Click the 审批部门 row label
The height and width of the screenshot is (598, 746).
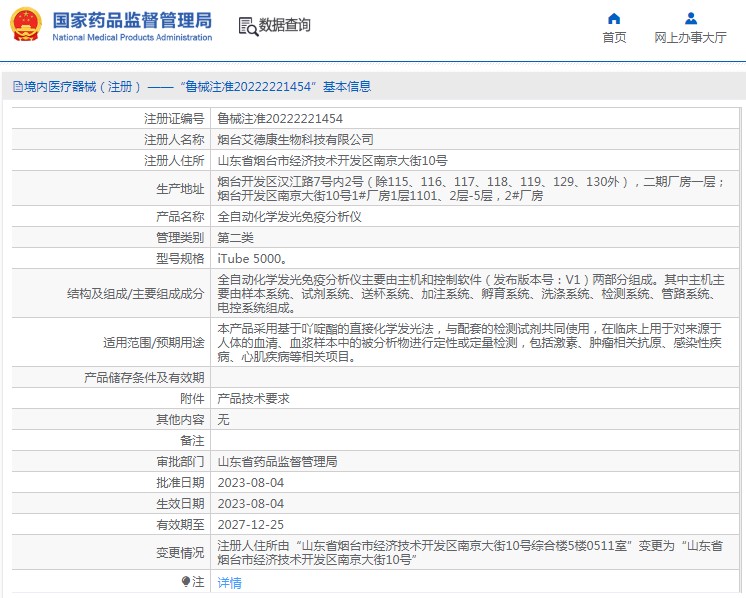coord(180,461)
